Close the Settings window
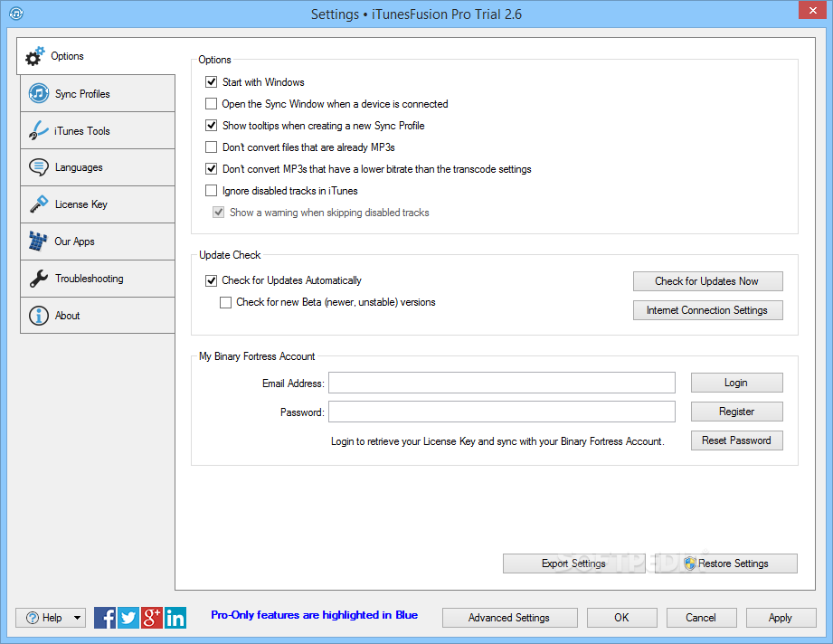Viewport: 833px width, 644px height. pos(813,10)
